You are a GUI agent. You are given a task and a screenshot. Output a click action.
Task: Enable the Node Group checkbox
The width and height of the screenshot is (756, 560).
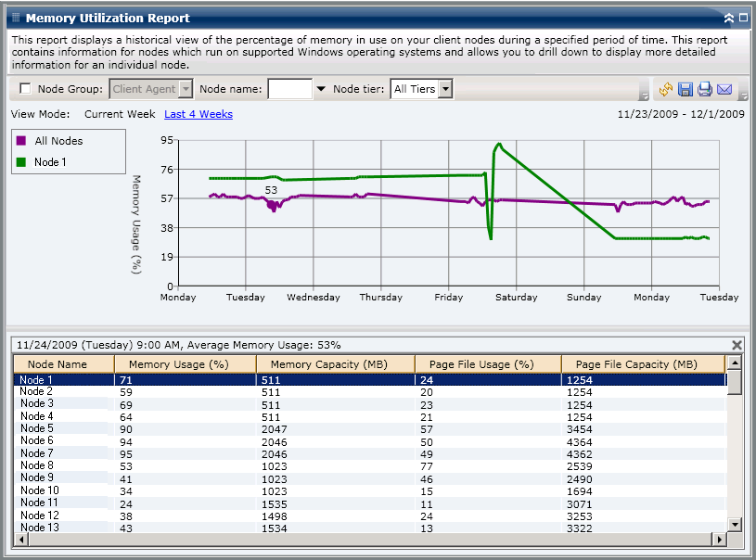25,89
